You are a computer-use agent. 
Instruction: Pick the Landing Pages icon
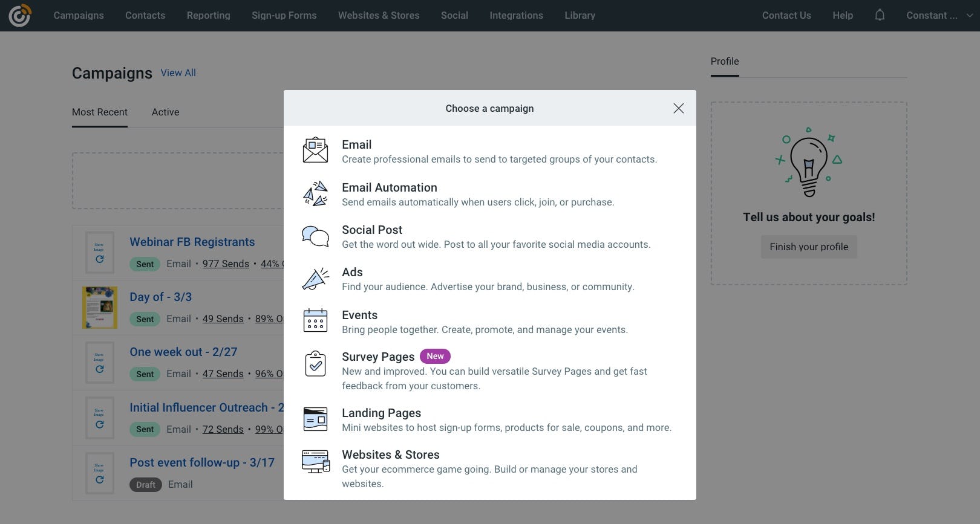tap(315, 419)
